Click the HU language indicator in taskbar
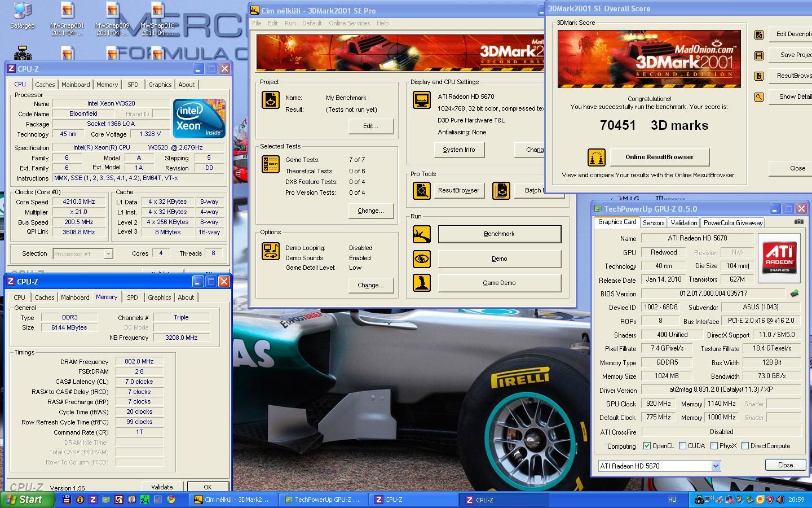This screenshot has height=508, width=812. 672,500
